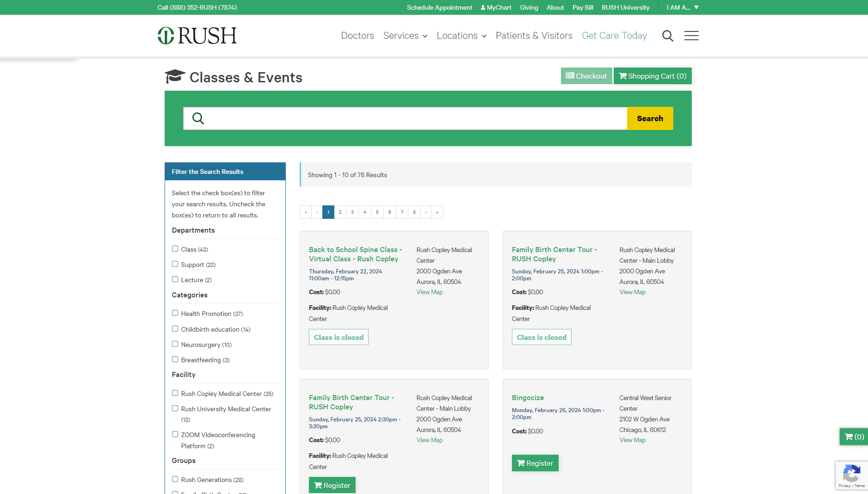Check Neurosurgery (10) filter
The width and height of the screenshot is (868, 494).
pos(175,344)
